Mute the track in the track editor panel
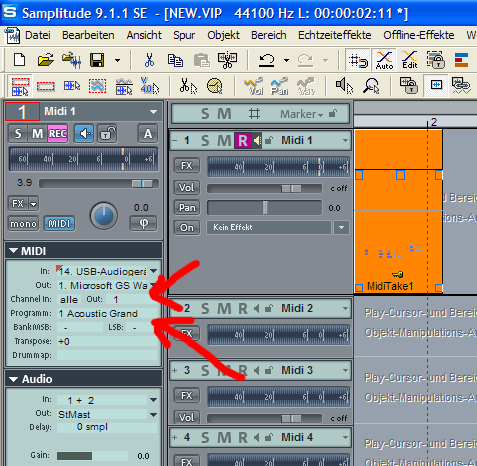Viewport: 477px width, 466px height. pos(37,134)
